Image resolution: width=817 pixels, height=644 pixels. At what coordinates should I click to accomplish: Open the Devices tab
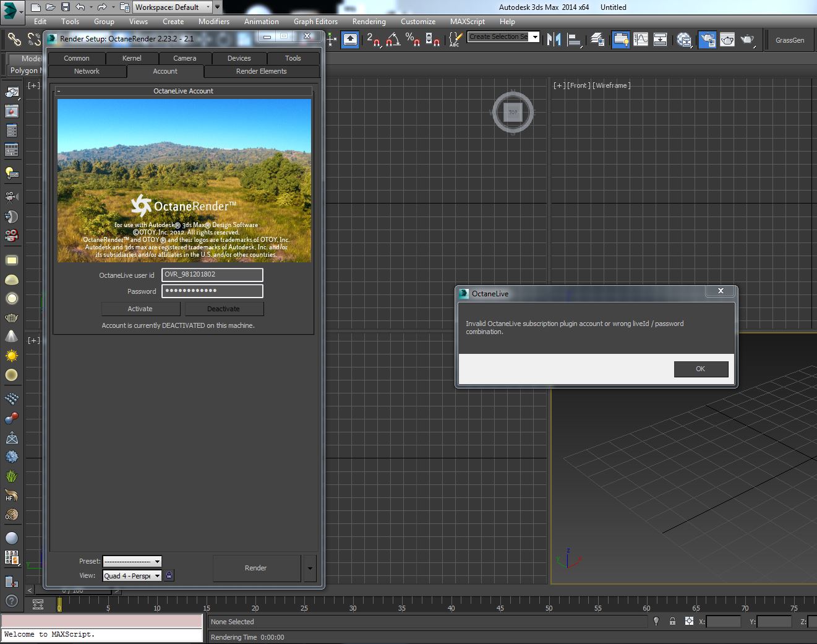click(239, 58)
